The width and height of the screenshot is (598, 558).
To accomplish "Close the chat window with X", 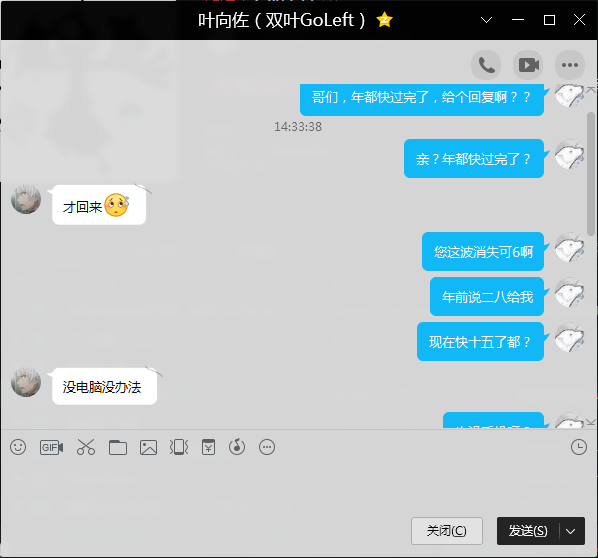I will tap(579, 20).
